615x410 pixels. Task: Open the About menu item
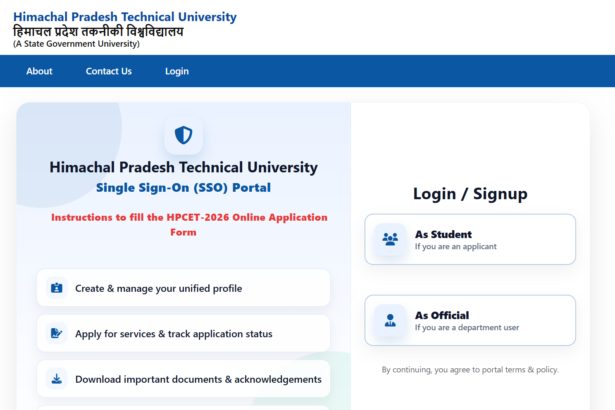click(39, 71)
